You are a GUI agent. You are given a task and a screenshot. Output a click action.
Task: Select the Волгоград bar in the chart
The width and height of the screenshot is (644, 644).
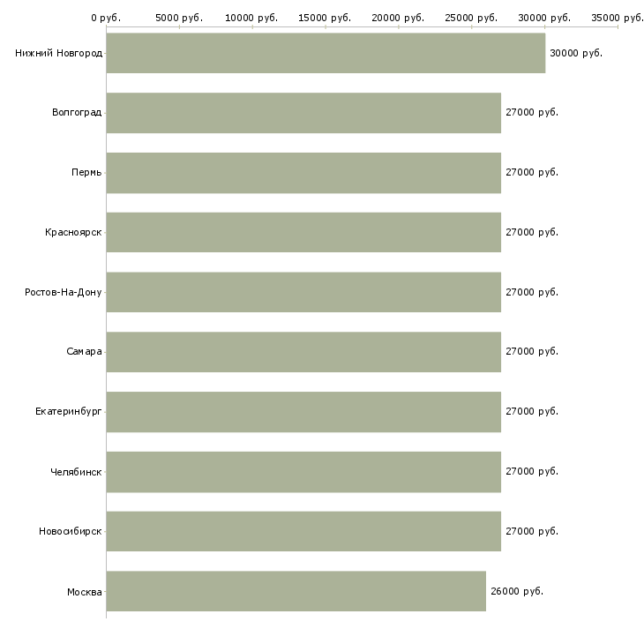pyautogui.click(x=303, y=113)
